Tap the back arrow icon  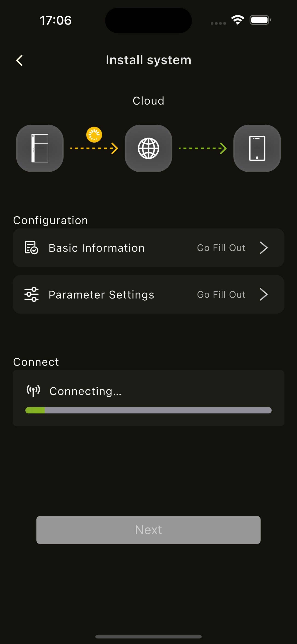point(20,60)
